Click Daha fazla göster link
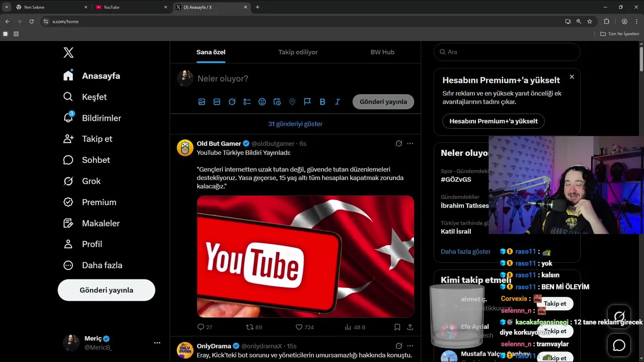 (465, 251)
